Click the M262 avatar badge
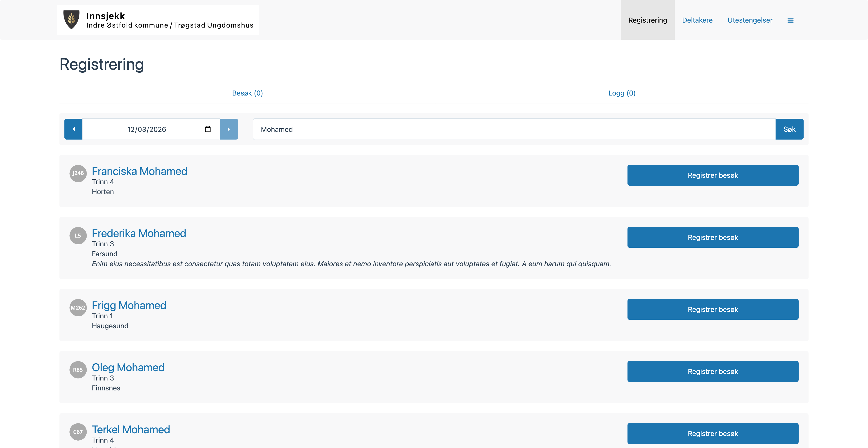 (x=78, y=308)
